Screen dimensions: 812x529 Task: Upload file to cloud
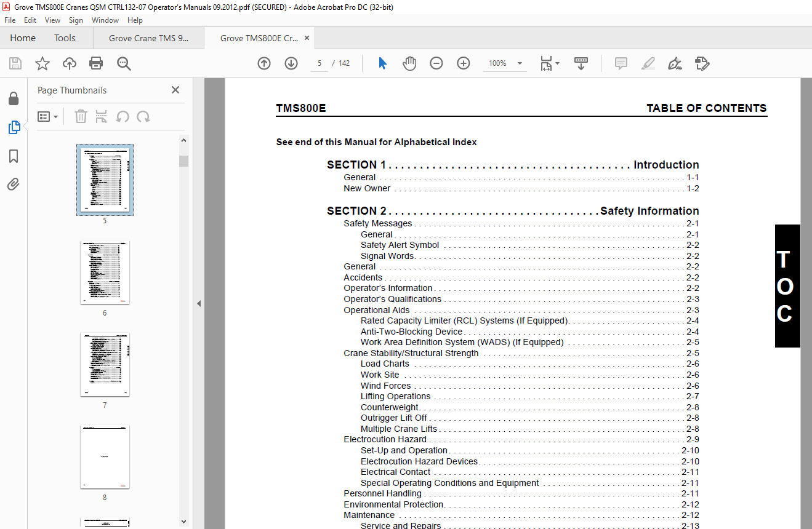(x=70, y=63)
